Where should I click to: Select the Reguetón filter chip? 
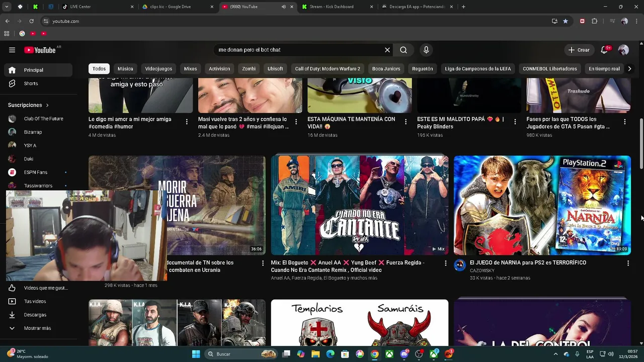423,69
